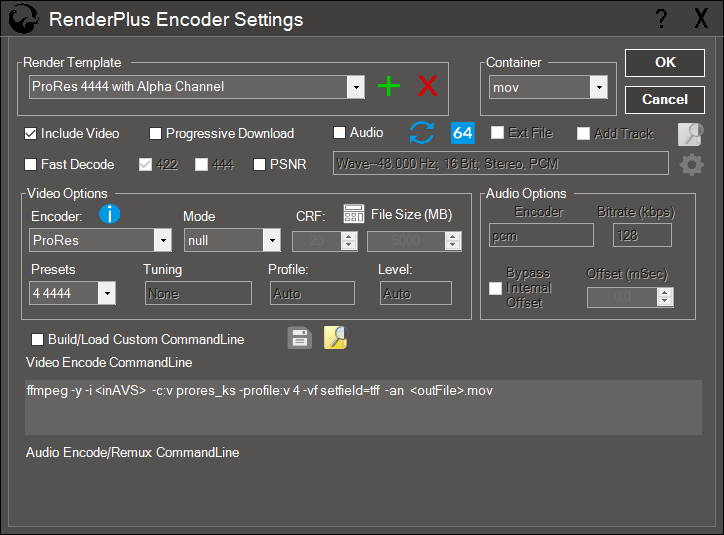Screen dimensions: 724x535
Task: Expand the Presets 4 4444 dropdown
Action: [x=106, y=293]
